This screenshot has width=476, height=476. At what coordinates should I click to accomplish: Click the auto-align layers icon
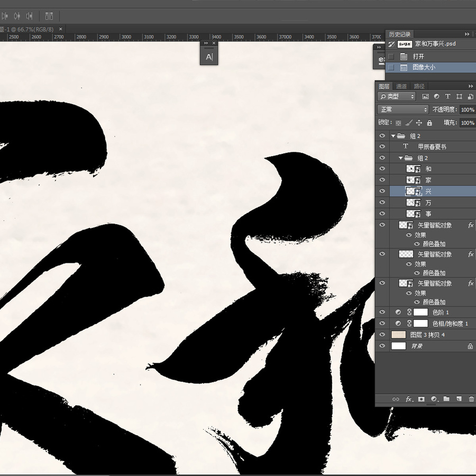click(x=49, y=16)
